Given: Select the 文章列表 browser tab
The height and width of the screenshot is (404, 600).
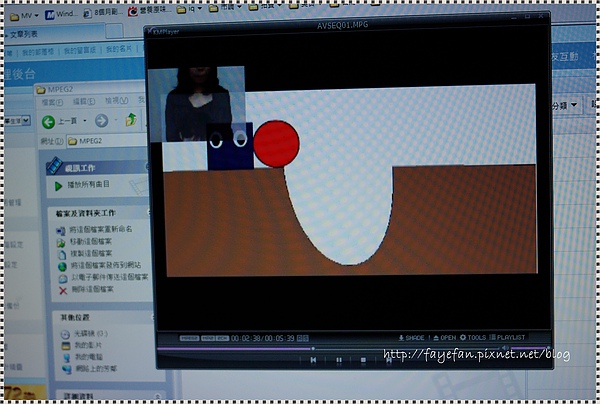Looking at the screenshot, I should 54,33.
